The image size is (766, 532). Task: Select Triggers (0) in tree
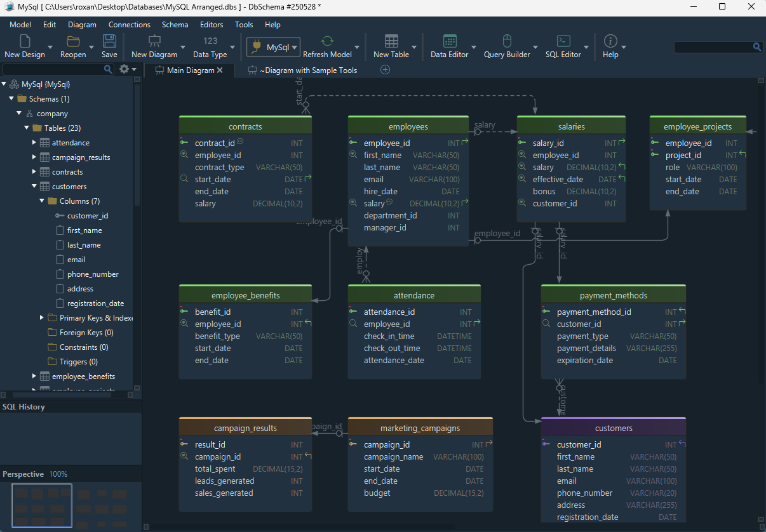pos(78,362)
